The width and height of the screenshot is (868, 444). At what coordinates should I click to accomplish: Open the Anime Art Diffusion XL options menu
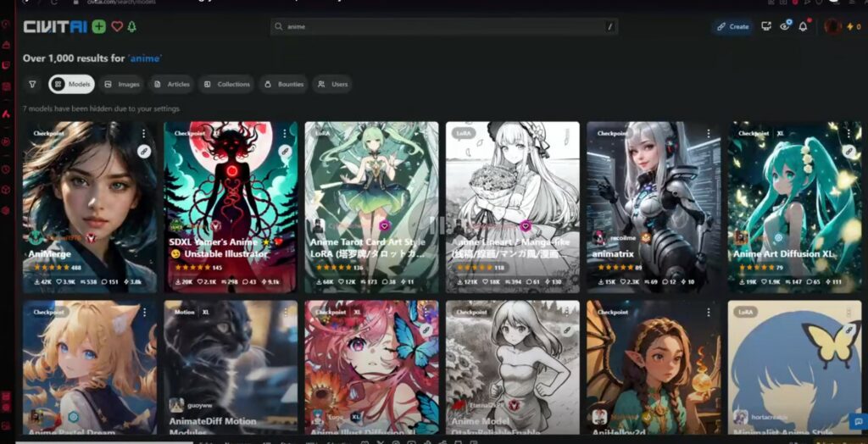[x=849, y=134]
